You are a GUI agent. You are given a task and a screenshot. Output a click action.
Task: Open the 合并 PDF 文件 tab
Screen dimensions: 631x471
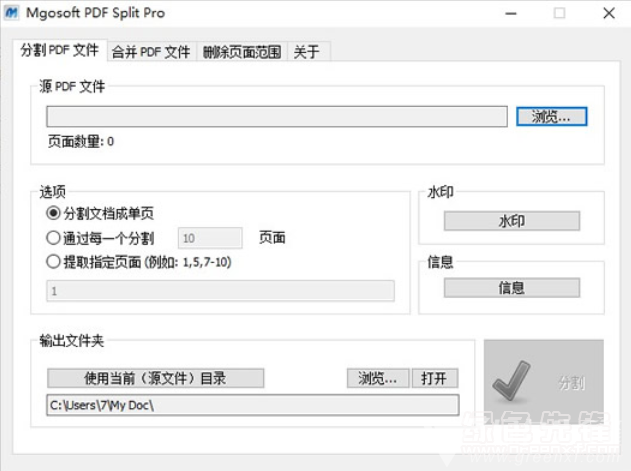[x=151, y=52]
